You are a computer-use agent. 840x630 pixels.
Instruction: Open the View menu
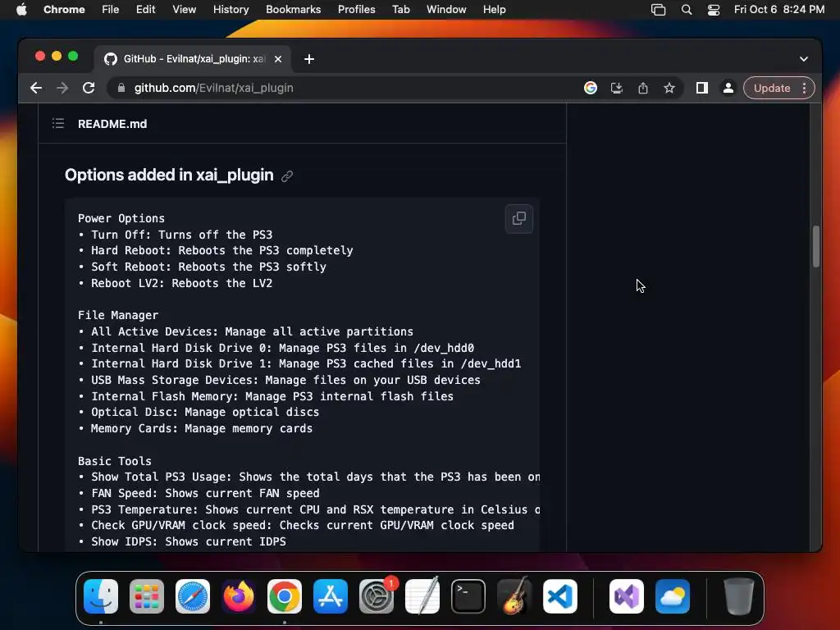coord(185,10)
